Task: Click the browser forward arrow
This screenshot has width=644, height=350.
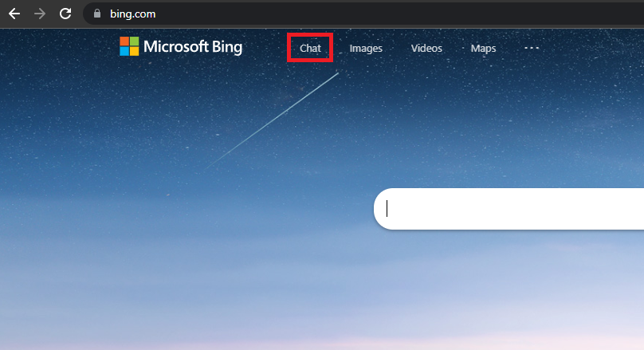Action: 40,14
